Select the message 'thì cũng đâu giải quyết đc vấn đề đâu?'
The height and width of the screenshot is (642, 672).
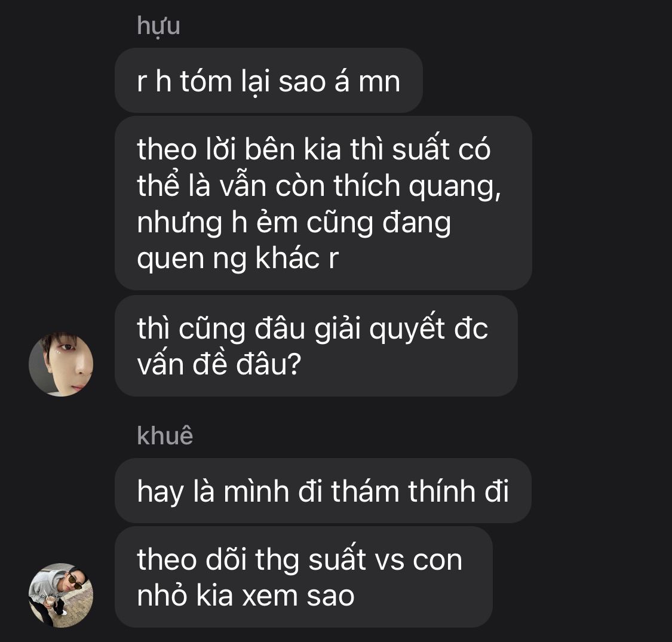pyautogui.click(x=316, y=346)
